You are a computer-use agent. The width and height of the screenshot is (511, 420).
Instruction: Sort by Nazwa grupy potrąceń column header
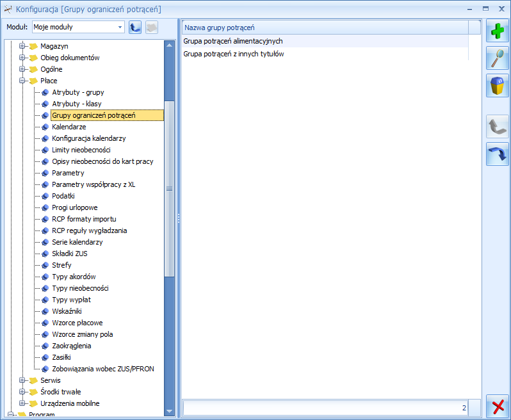(x=325, y=28)
